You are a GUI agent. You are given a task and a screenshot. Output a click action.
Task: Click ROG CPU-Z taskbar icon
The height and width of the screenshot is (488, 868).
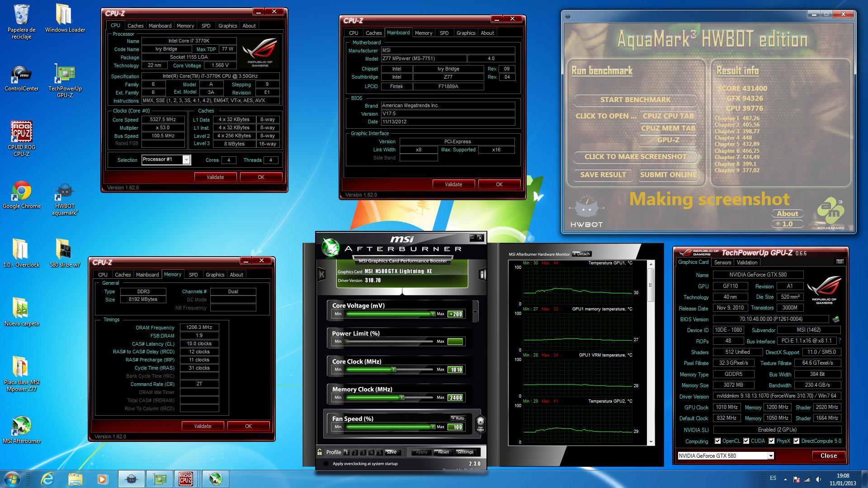click(186, 479)
